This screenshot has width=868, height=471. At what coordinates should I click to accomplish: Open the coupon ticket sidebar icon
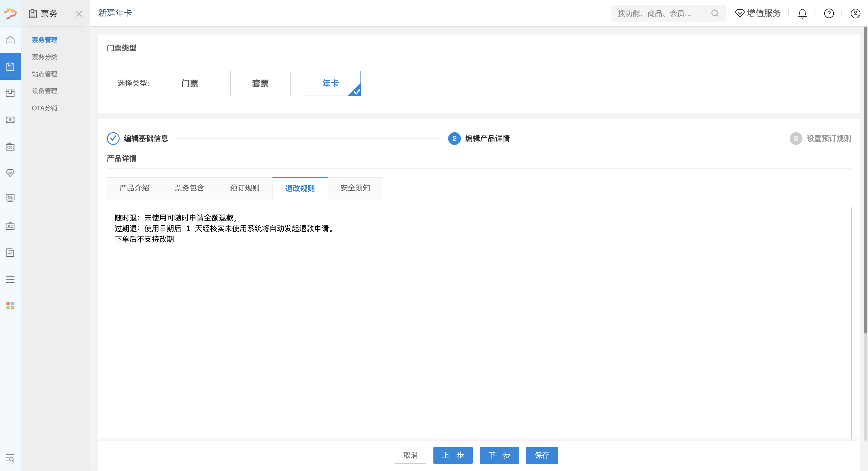(10, 147)
